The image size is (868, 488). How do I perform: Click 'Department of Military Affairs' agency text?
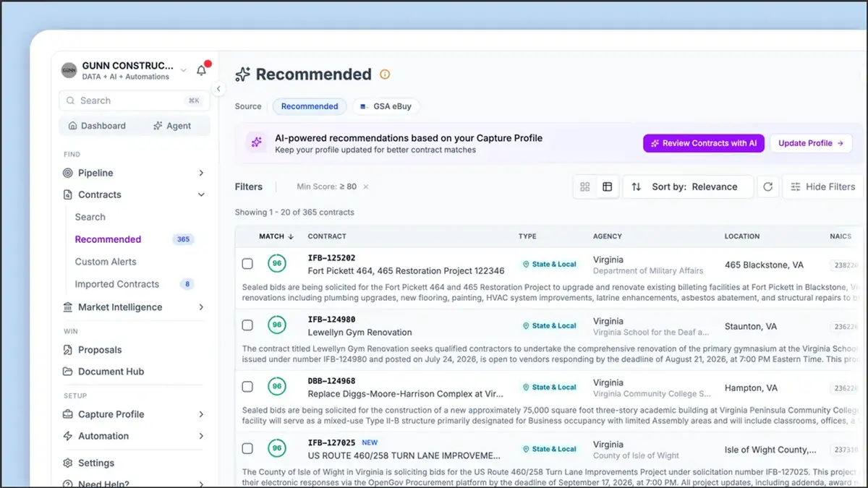point(648,270)
